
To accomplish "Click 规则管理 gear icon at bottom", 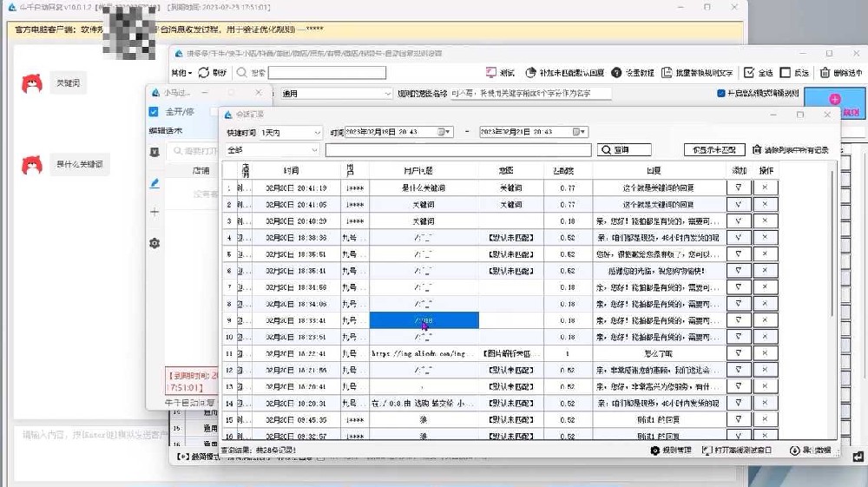I will [655, 451].
